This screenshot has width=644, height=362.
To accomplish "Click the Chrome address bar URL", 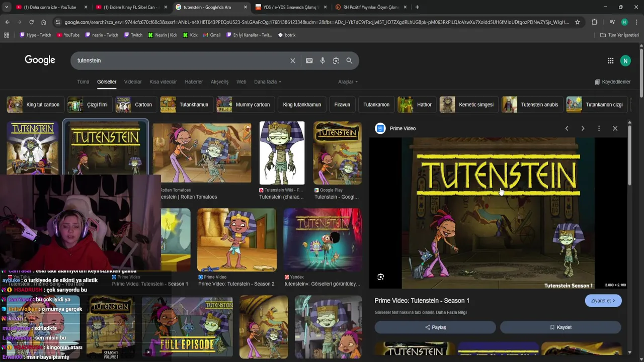I will pos(317,22).
